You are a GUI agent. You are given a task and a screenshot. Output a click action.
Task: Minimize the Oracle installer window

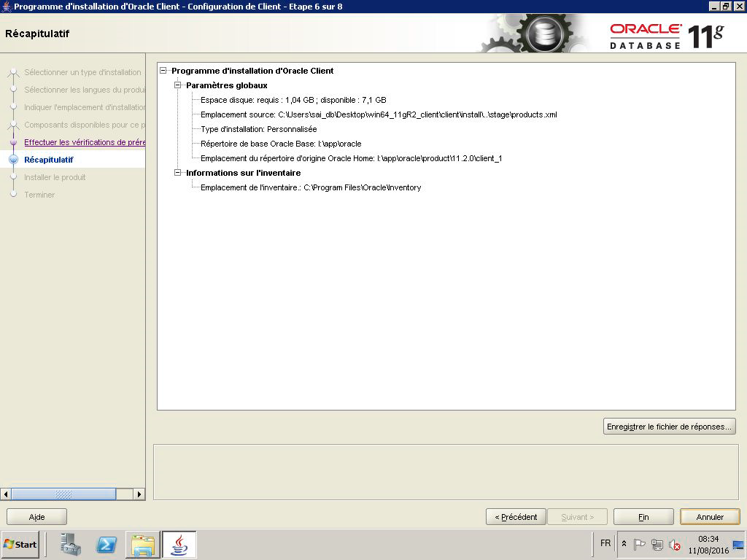714,6
